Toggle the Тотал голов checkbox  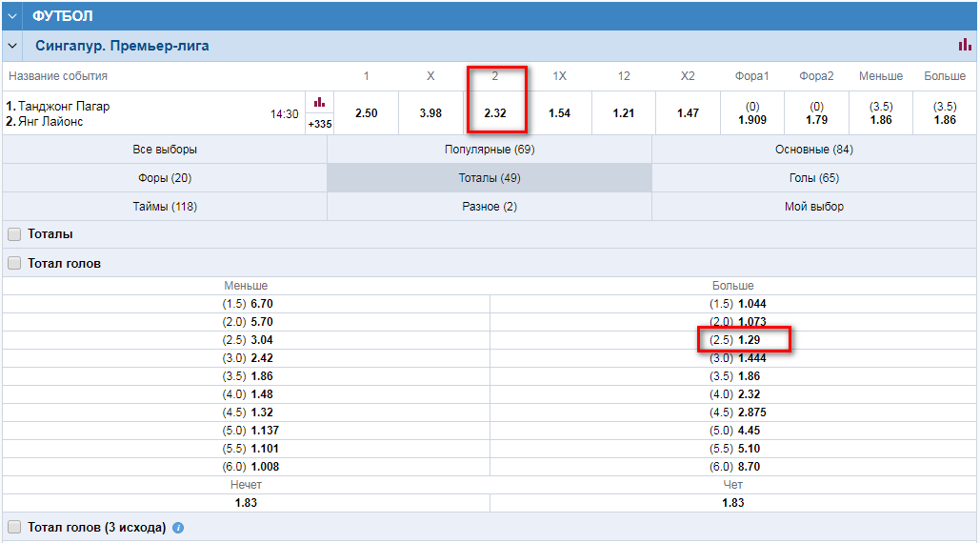pos(14,263)
